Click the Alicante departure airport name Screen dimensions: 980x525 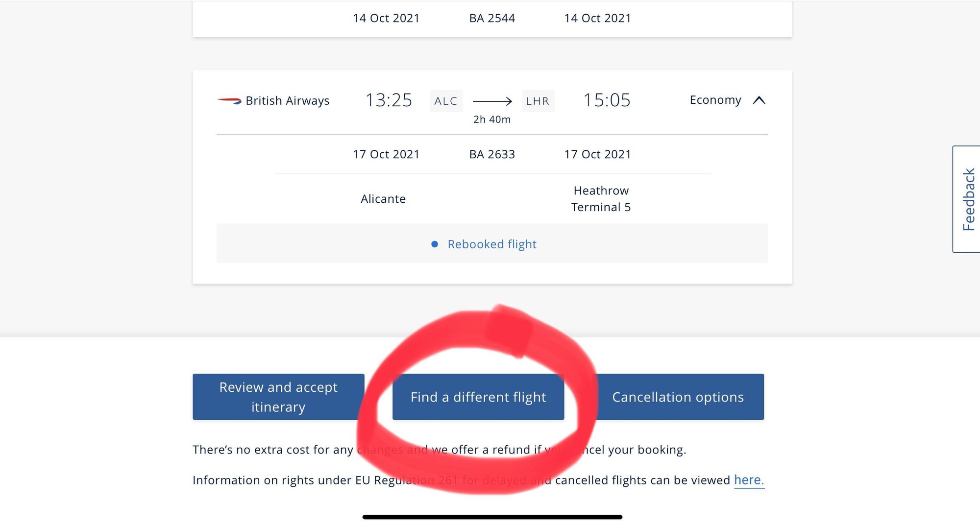pos(383,199)
